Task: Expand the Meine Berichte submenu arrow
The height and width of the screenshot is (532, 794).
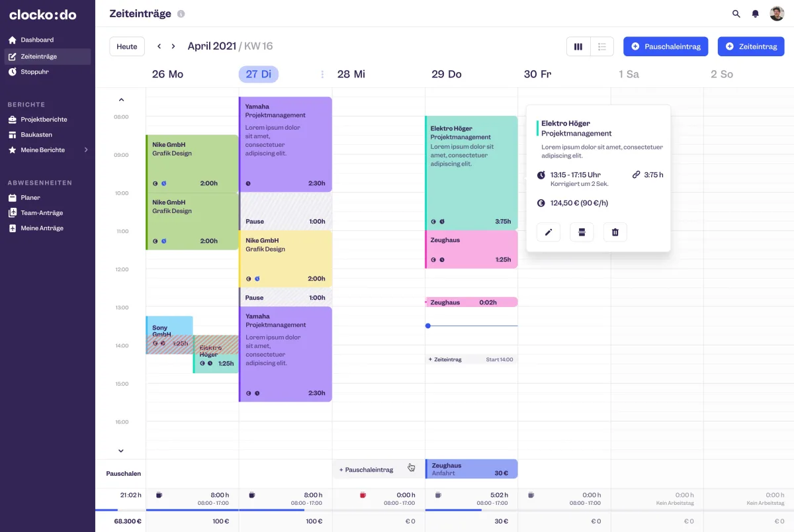Action: pos(85,150)
